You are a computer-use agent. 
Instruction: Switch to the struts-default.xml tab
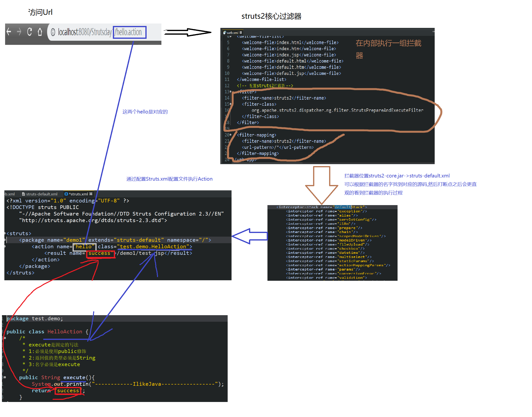click(x=42, y=194)
